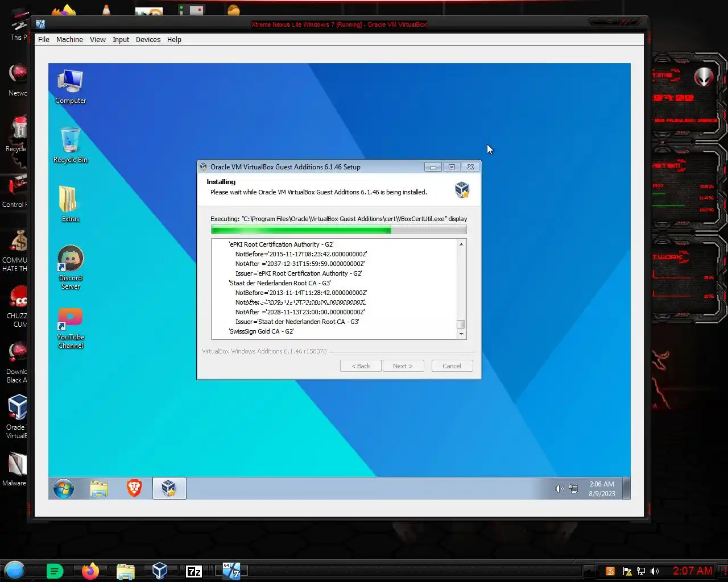
Task: Select the YouTube Channel shortcut
Action: (x=71, y=328)
